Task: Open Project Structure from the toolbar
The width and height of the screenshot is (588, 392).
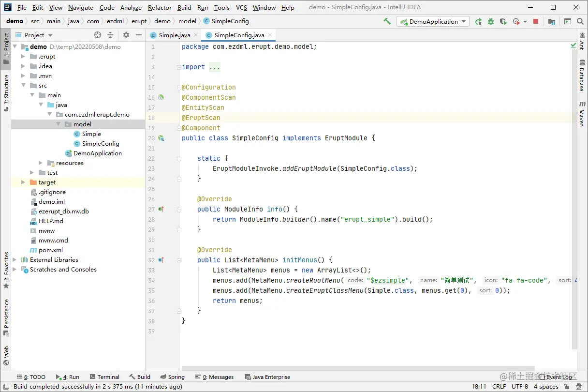Action: tap(552, 21)
